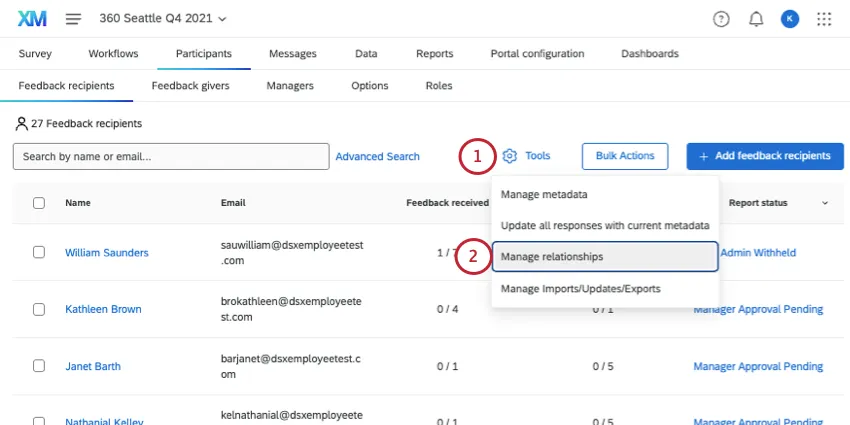Viewport: 850px width, 425px height.
Task: Switch to the Survey tab
Action: point(35,54)
